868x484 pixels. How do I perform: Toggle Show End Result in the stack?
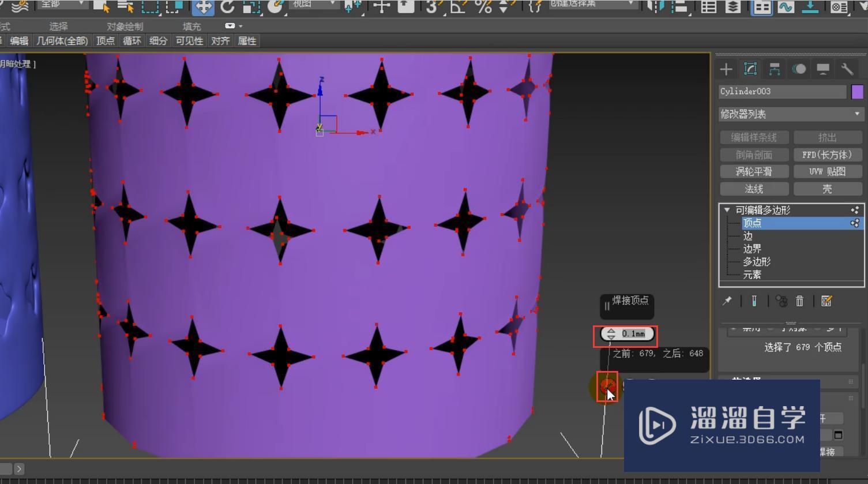click(x=754, y=301)
